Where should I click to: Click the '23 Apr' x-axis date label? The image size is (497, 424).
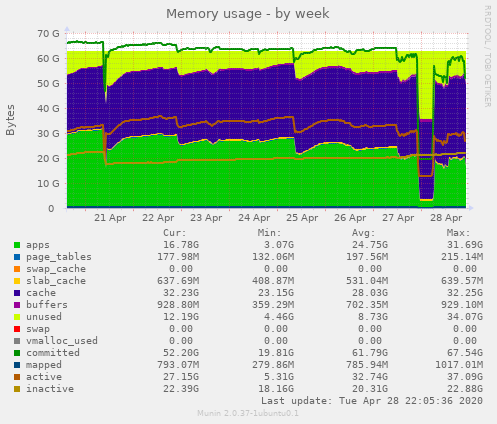206,218
